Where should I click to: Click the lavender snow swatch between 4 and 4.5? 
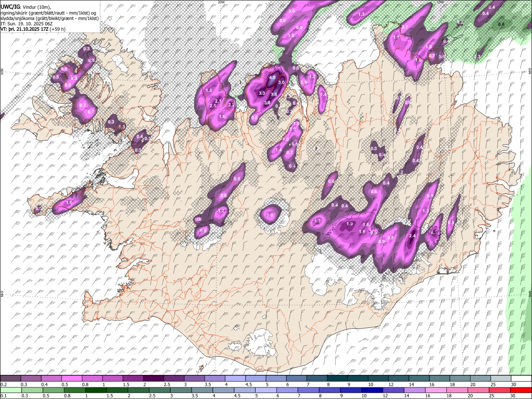tap(236, 379)
